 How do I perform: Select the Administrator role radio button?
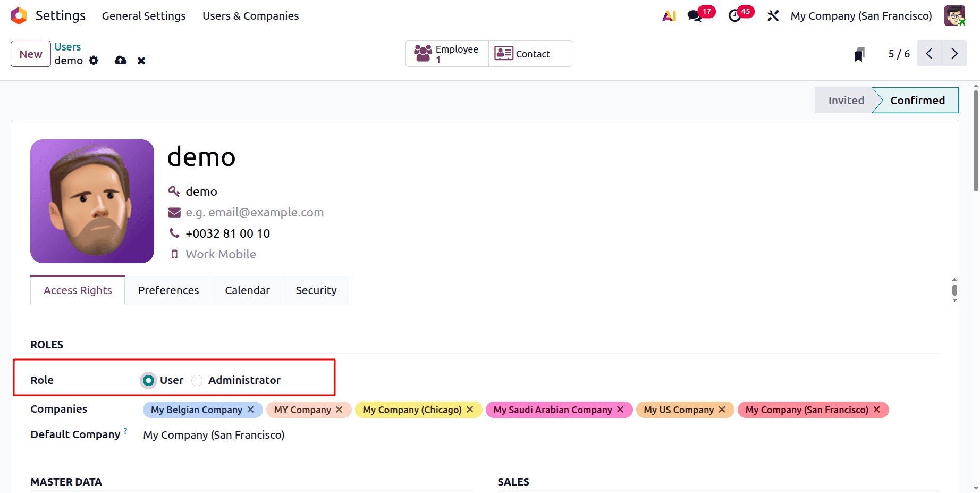(x=197, y=380)
